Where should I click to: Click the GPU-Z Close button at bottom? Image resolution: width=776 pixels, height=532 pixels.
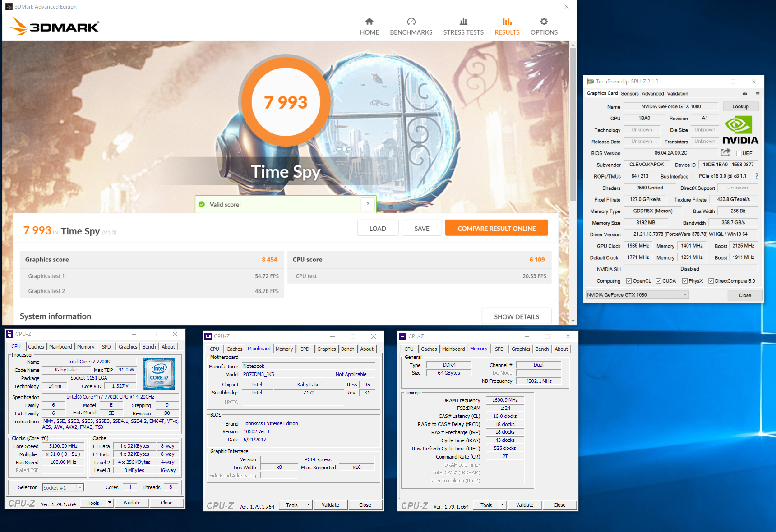745,295
